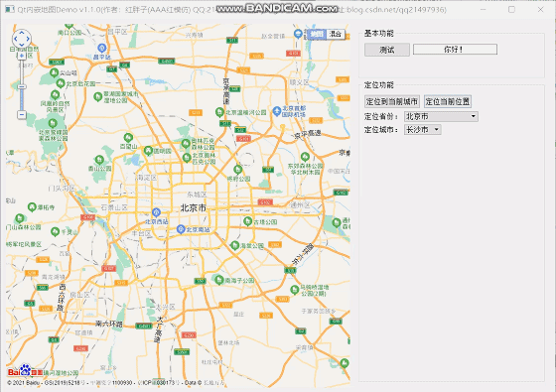Click the 大兴区 district label
556x392 pixels.
pyautogui.click(x=166, y=307)
